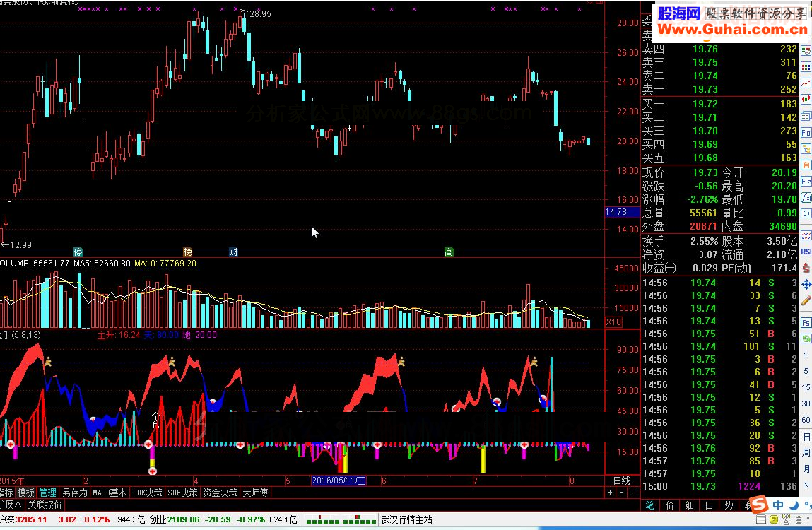The height and width of the screenshot is (530, 812).
Task: Open the 日线 period selector
Action: click(x=621, y=481)
